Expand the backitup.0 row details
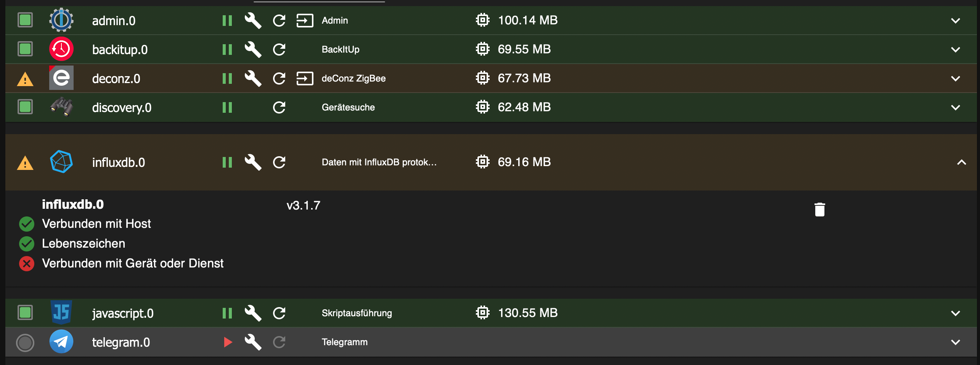Image resolution: width=980 pixels, height=365 pixels. [x=955, y=50]
